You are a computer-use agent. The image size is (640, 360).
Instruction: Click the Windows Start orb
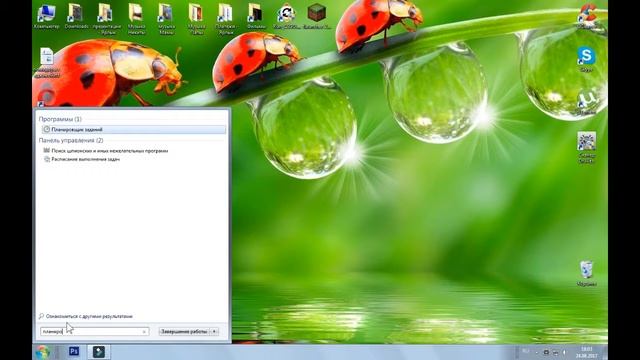click(42, 352)
